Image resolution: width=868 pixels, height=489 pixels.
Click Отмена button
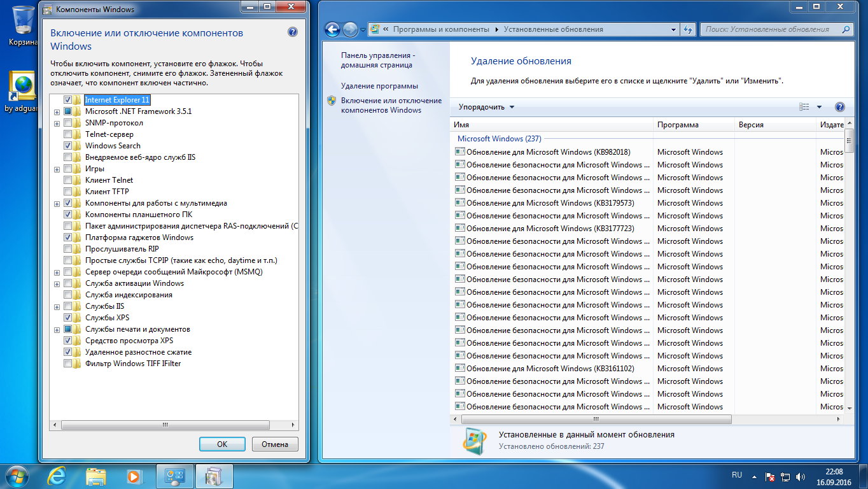click(275, 444)
